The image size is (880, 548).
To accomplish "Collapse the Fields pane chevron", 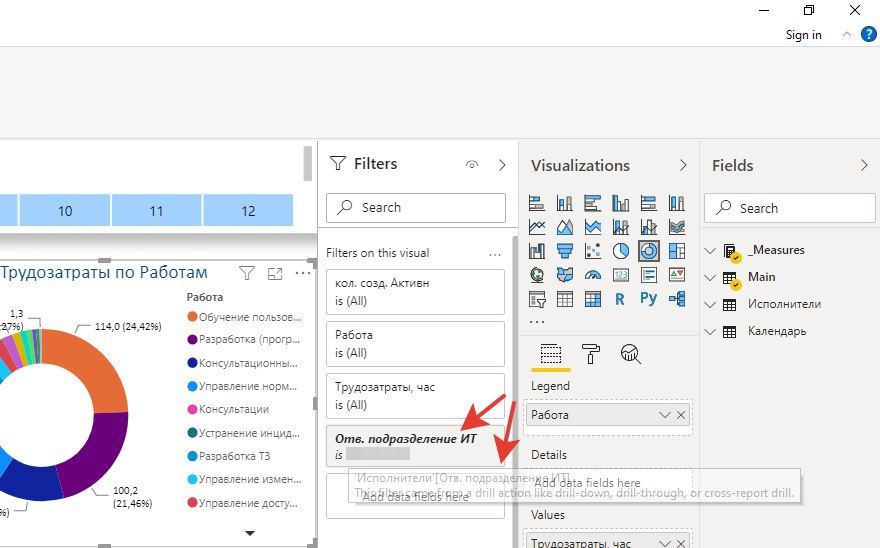I will [864, 165].
